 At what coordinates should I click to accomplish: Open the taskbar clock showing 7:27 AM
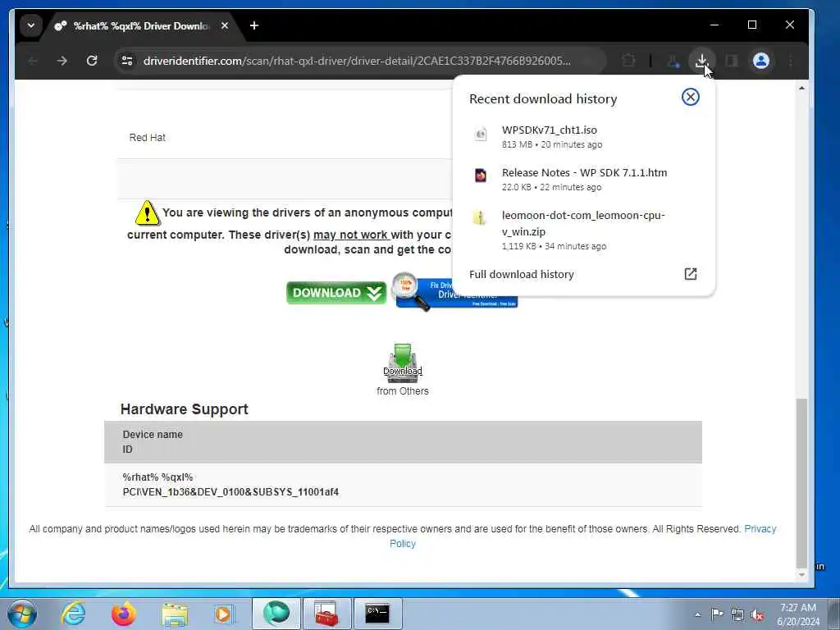pos(798,614)
